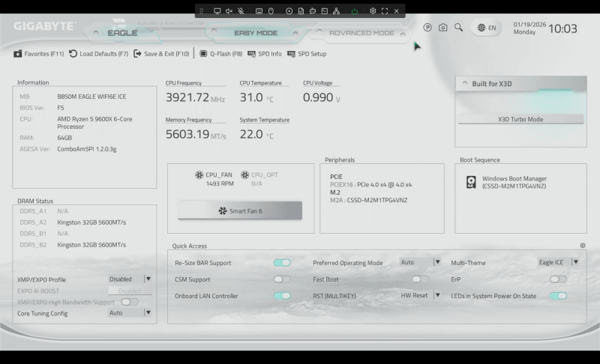
Task: Open Core Tuning Config dropdown
Action: 130,313
